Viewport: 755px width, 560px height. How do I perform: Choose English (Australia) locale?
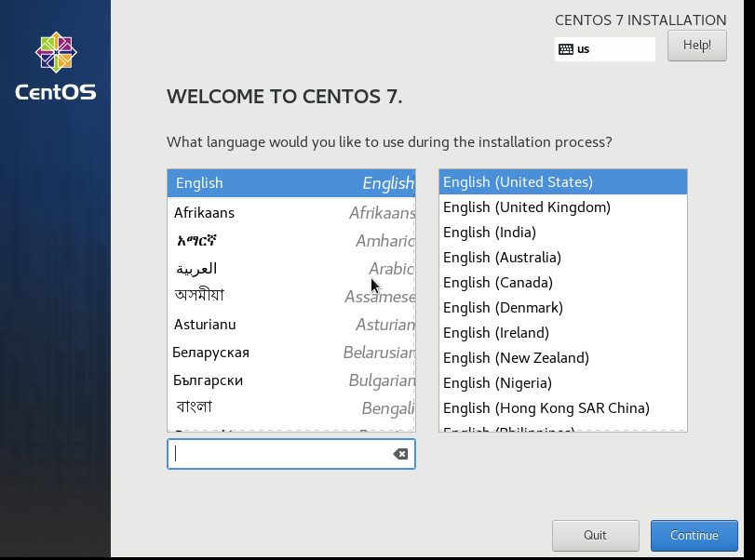pos(563,257)
